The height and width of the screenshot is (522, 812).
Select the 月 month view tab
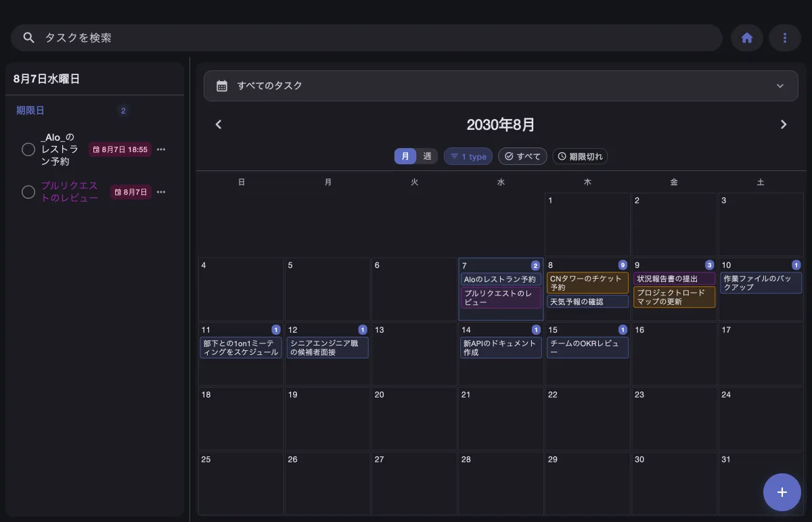[405, 156]
